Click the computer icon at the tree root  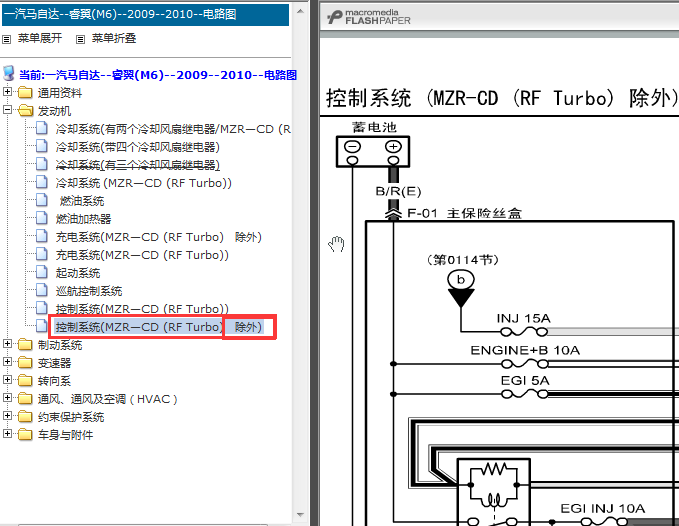(9, 74)
